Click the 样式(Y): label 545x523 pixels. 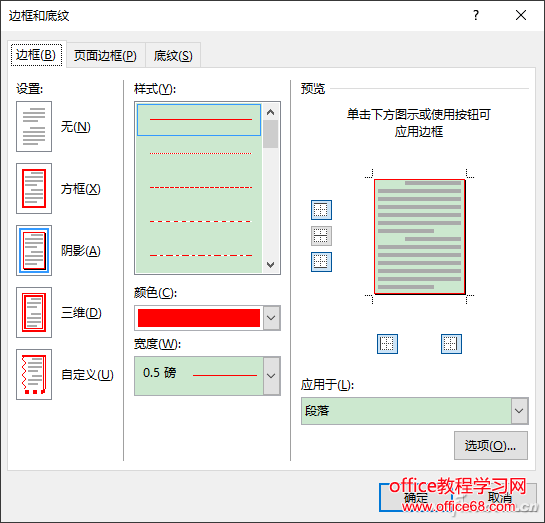click(x=155, y=89)
